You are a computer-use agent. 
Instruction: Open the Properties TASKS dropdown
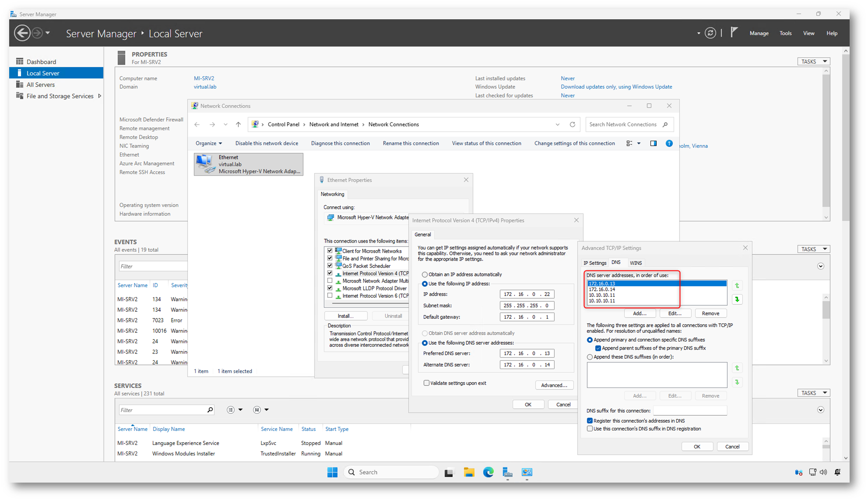click(813, 61)
